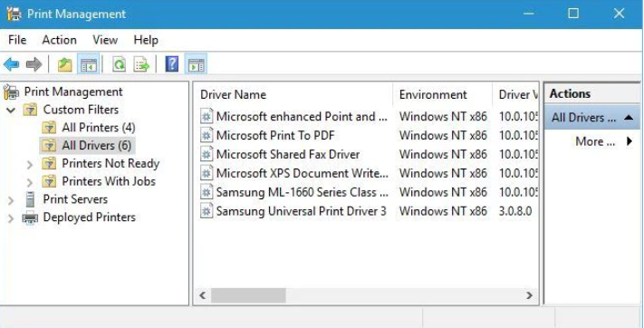Select Printers With Jobs tree item

point(109,181)
